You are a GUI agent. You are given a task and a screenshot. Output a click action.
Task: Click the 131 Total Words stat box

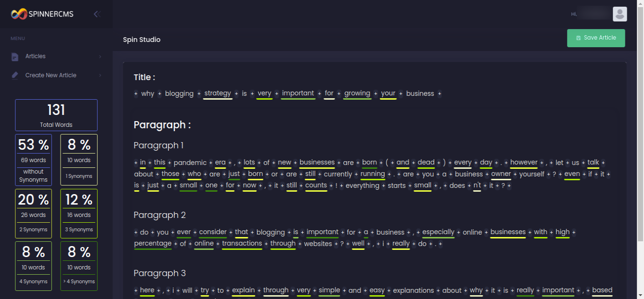click(x=56, y=115)
